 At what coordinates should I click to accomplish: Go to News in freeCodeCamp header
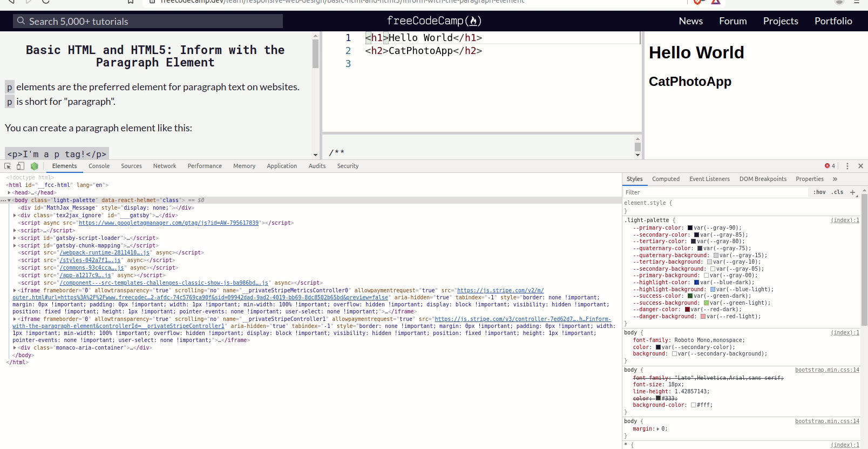[x=691, y=21]
